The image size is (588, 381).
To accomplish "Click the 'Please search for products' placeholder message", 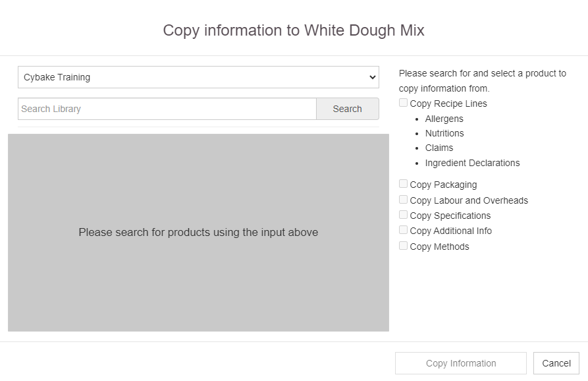I will coord(198,232).
